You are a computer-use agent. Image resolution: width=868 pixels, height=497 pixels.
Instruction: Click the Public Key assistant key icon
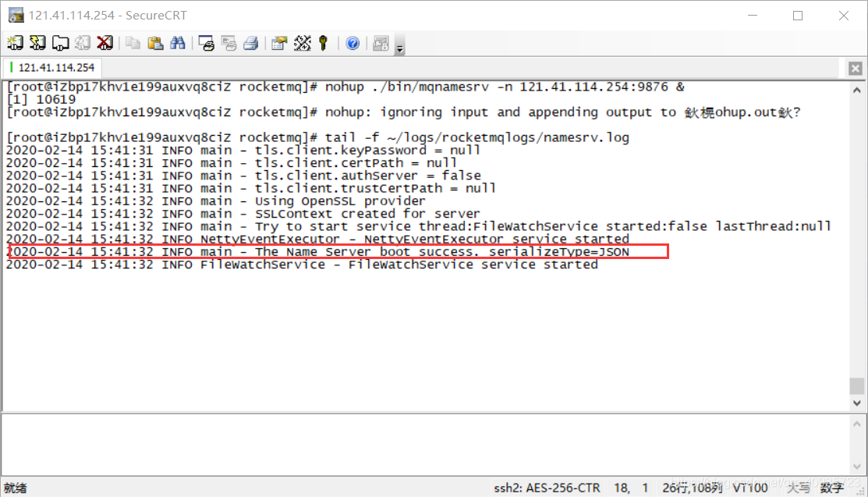tap(324, 43)
